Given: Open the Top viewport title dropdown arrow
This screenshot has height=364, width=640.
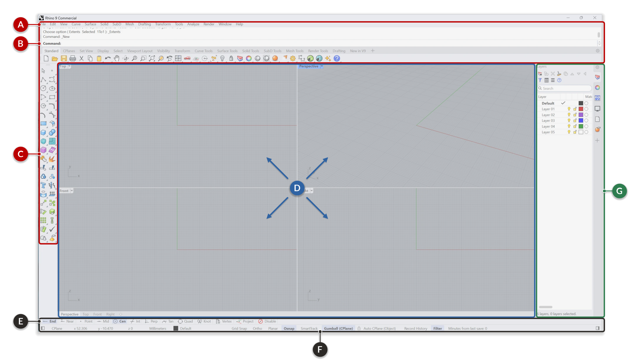Looking at the screenshot, I should coord(70,66).
